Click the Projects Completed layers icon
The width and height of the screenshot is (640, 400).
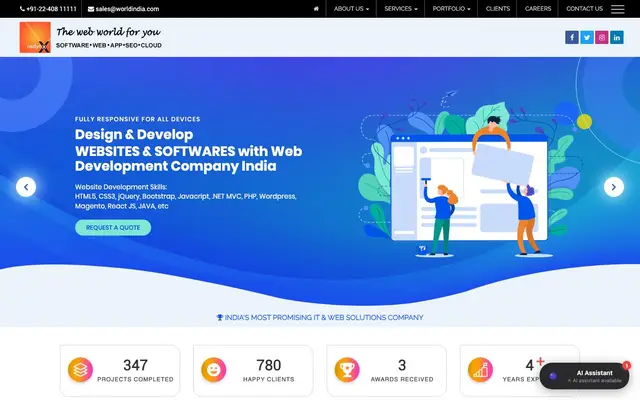point(80,370)
